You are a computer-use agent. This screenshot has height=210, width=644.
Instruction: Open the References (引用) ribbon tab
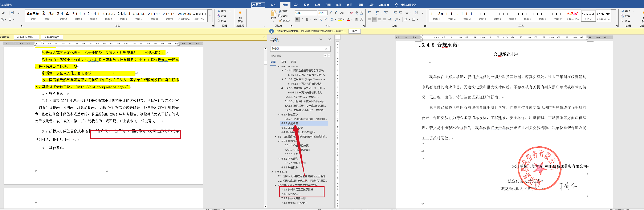pyautogui.click(x=328, y=5)
